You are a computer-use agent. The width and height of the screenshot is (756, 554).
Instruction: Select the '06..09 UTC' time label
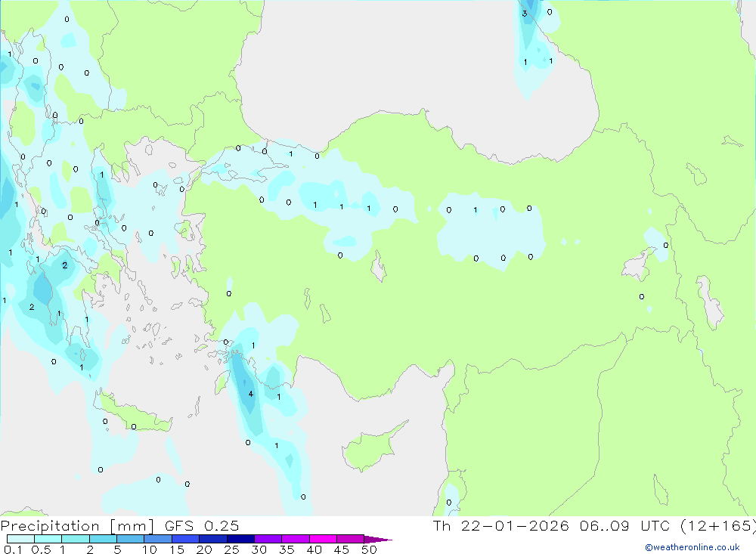(x=626, y=526)
